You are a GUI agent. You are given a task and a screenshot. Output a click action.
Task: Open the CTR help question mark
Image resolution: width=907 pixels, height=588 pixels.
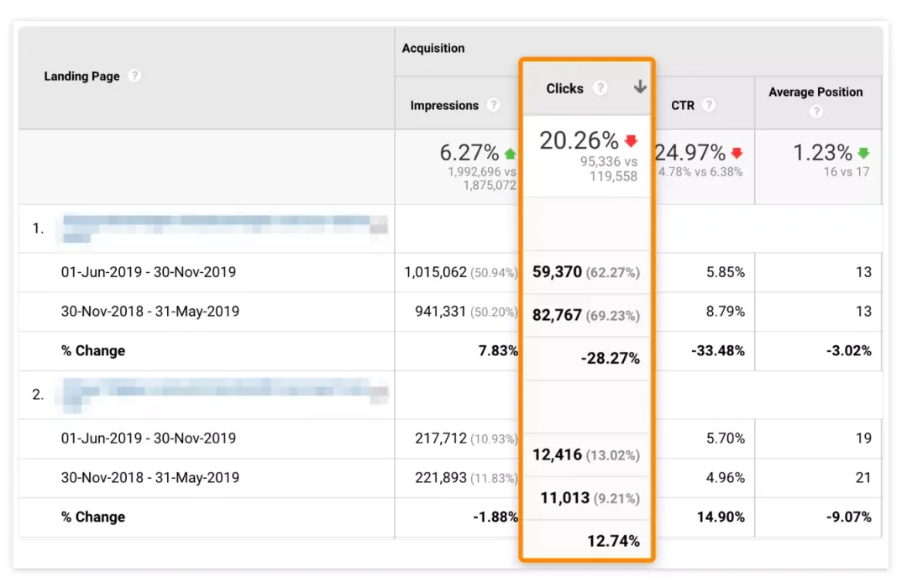pyautogui.click(x=709, y=105)
